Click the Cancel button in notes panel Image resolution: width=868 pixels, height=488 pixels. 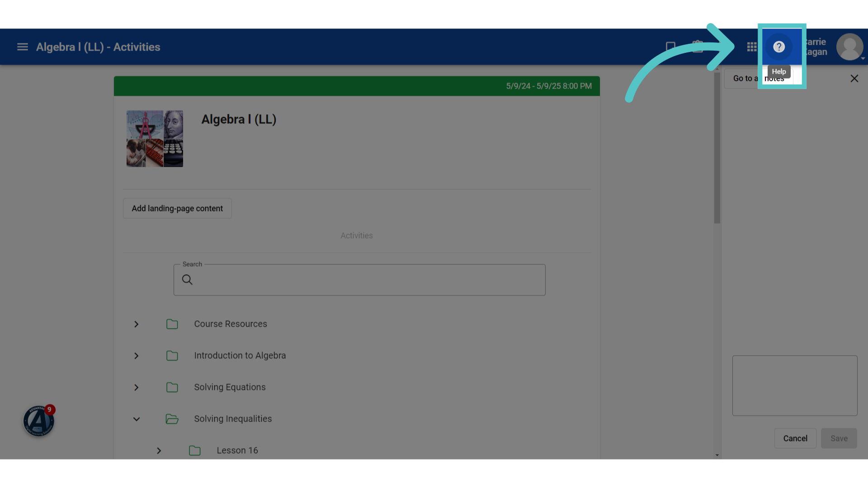[x=795, y=438]
